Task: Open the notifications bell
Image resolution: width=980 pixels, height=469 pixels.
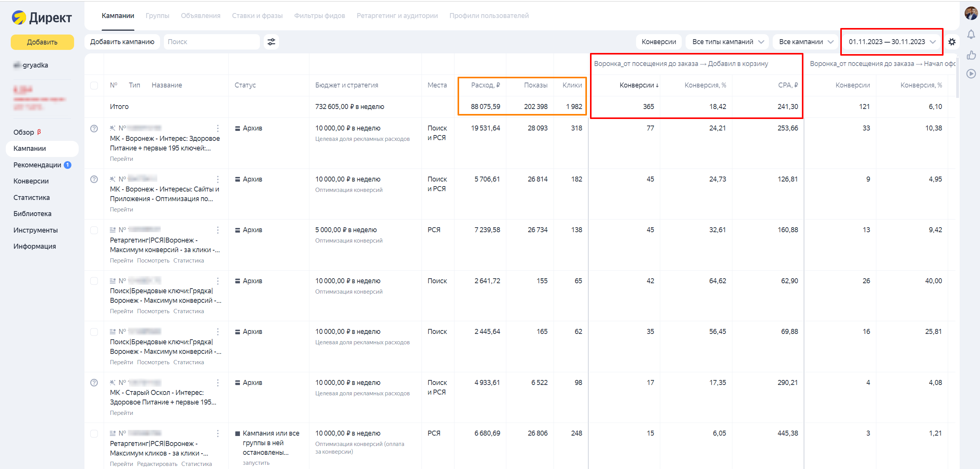Action: (971, 35)
